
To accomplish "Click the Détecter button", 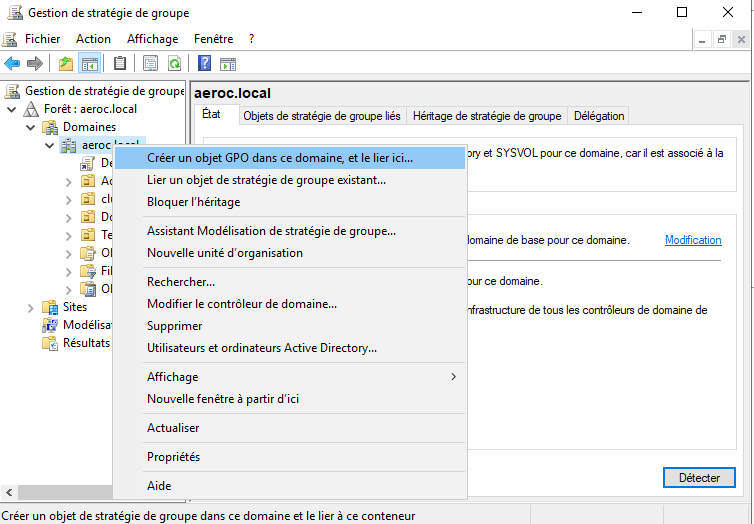I will 699,478.
